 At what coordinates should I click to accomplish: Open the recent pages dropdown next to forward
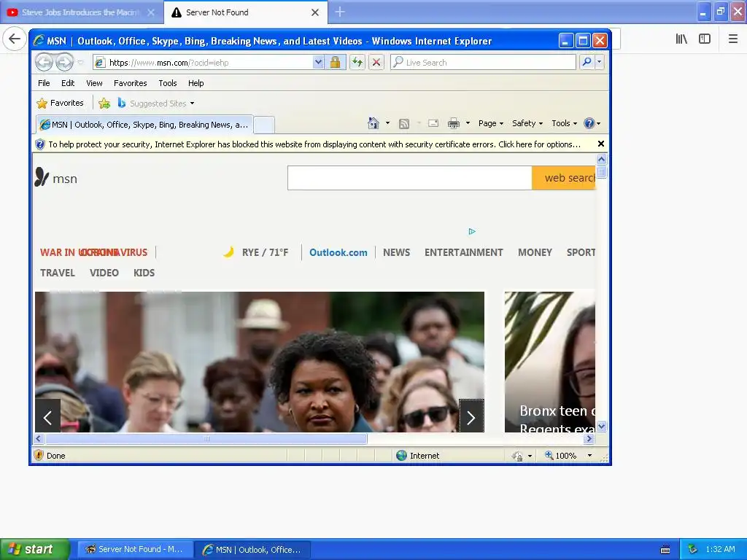80,63
